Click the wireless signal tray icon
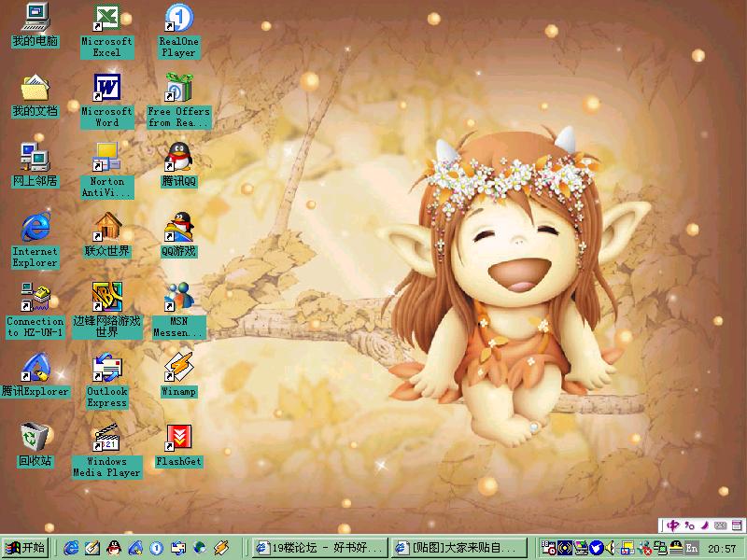Screen dimensions: 747x560 [565, 548]
